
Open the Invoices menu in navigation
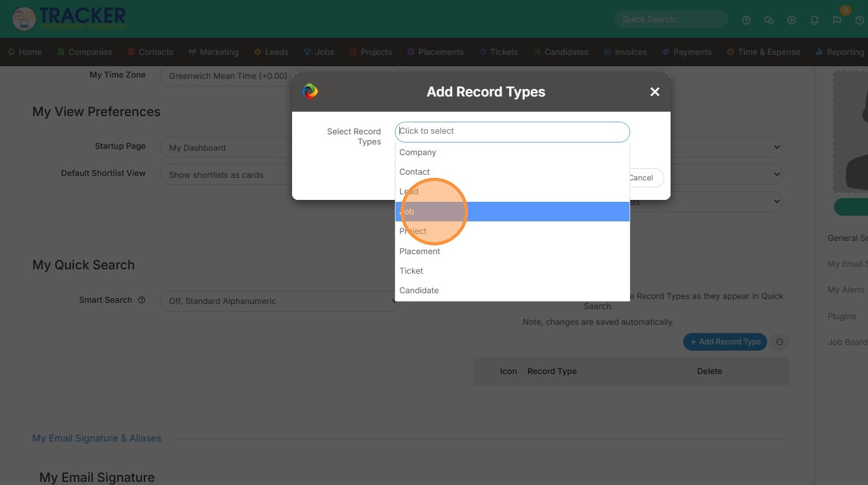point(625,52)
